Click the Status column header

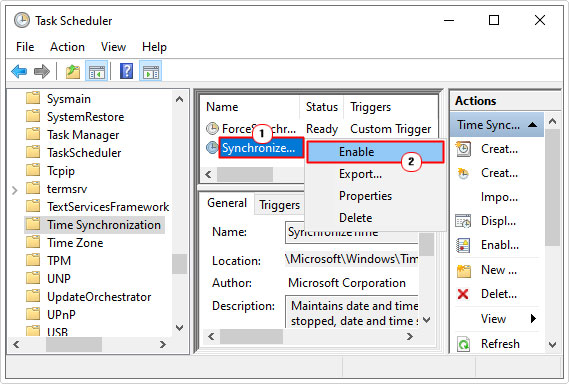322,107
